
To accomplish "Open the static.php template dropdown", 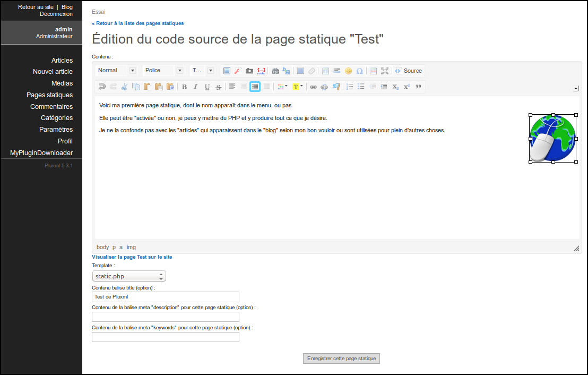I will tap(129, 276).
